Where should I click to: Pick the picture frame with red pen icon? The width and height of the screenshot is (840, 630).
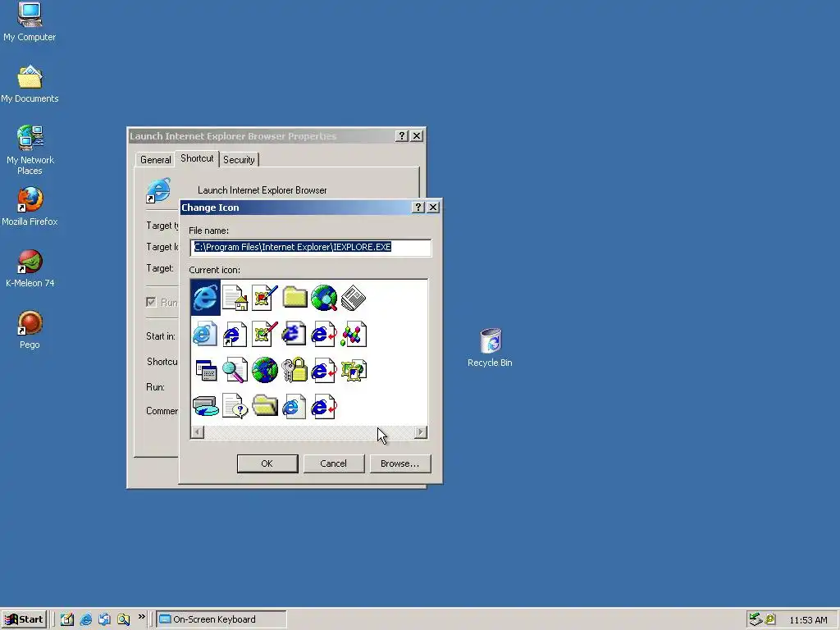tap(265, 335)
